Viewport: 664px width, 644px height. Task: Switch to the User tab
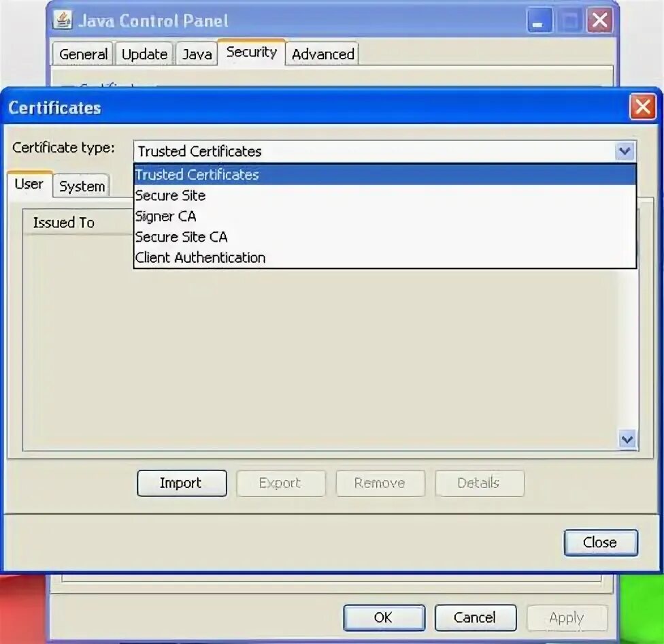[29, 184]
